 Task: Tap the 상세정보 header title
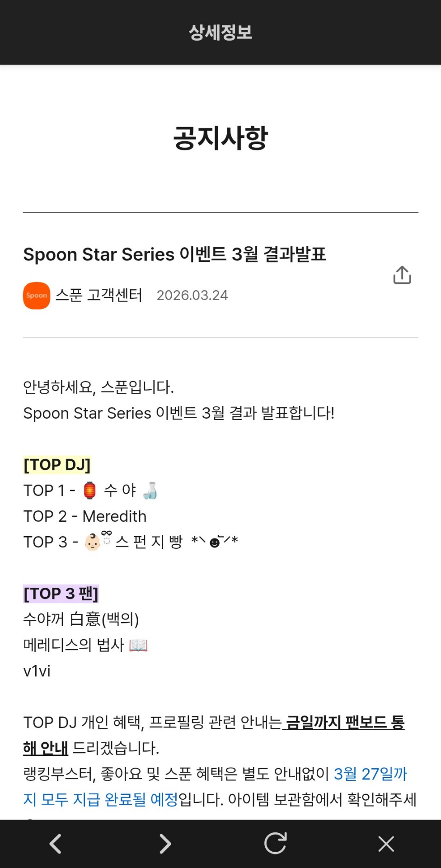pos(220,33)
